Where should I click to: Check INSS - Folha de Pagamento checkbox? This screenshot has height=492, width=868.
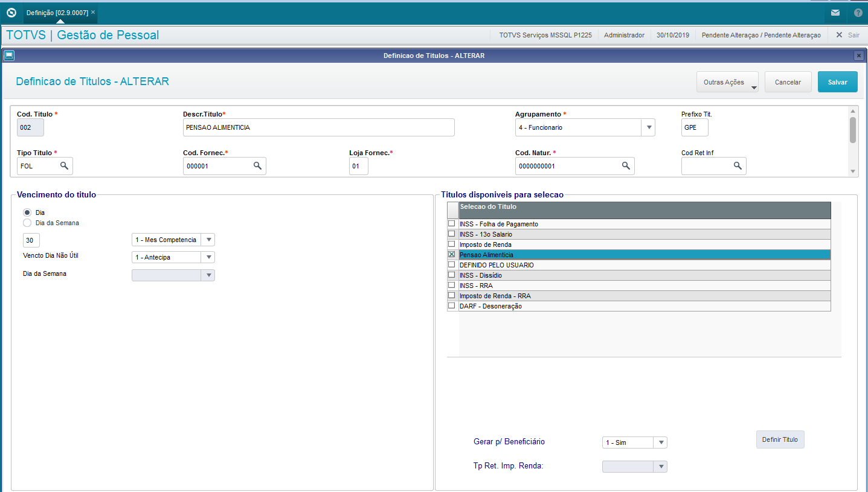[451, 223]
